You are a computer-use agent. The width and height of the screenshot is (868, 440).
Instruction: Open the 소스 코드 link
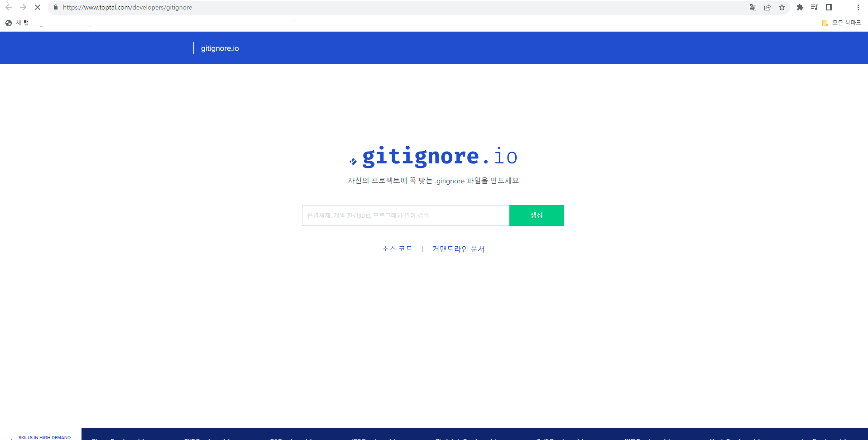tap(397, 249)
